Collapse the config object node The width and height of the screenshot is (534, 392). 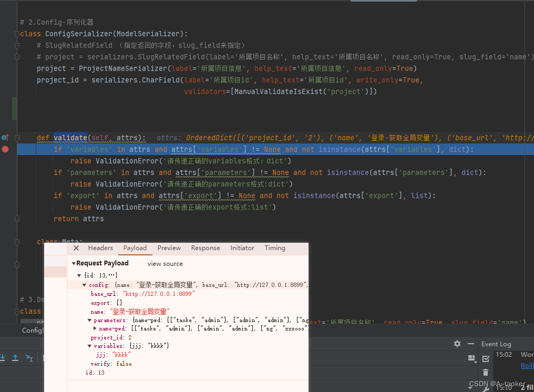84,285
